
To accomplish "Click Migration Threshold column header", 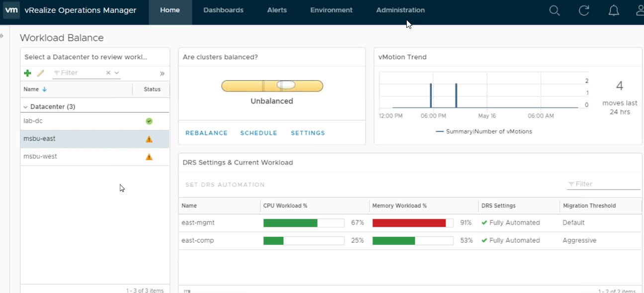I will tap(589, 206).
